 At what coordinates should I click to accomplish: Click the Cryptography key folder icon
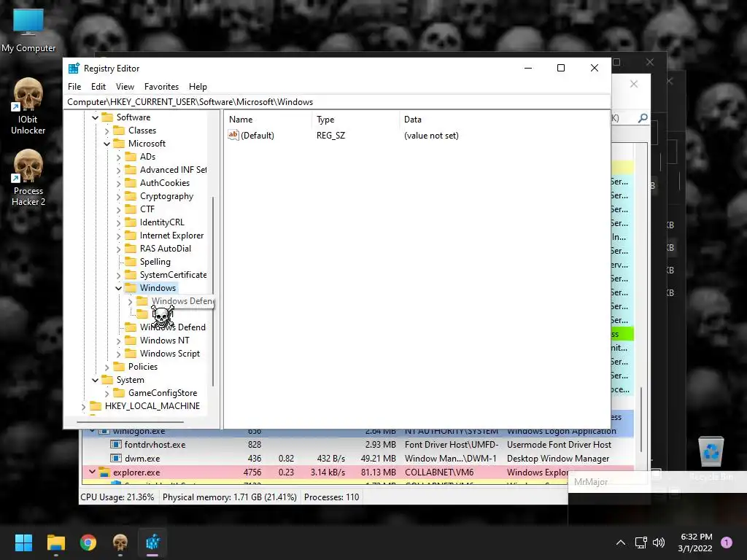point(131,196)
